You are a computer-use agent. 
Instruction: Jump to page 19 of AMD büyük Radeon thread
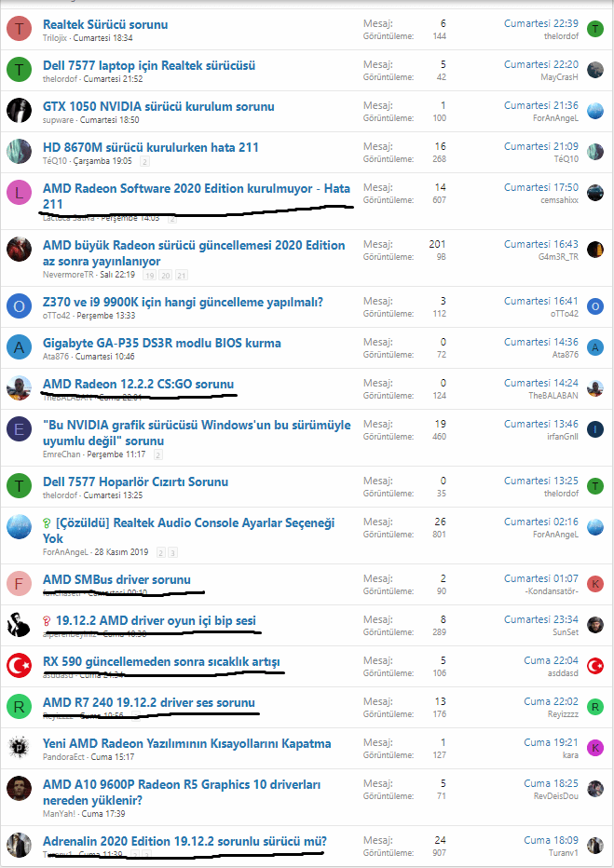coord(149,275)
